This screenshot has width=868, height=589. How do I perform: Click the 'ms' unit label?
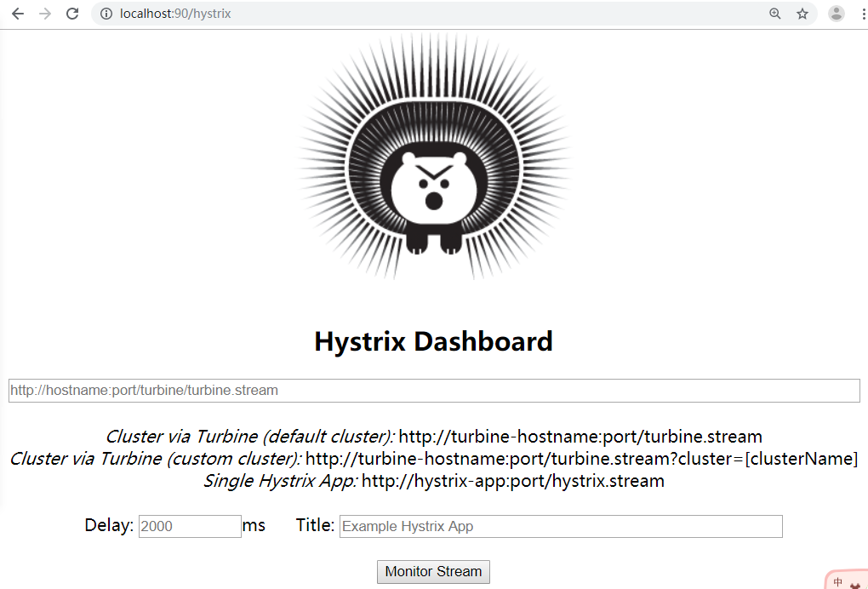254,525
